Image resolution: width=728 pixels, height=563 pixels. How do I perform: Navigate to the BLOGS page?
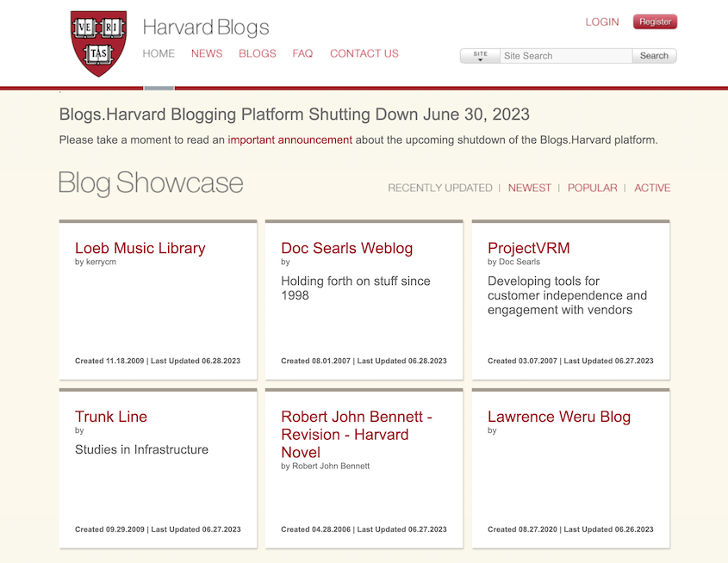[257, 53]
